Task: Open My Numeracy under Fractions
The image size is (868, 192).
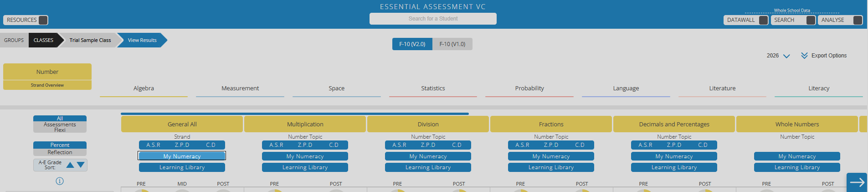Action: click(x=551, y=156)
